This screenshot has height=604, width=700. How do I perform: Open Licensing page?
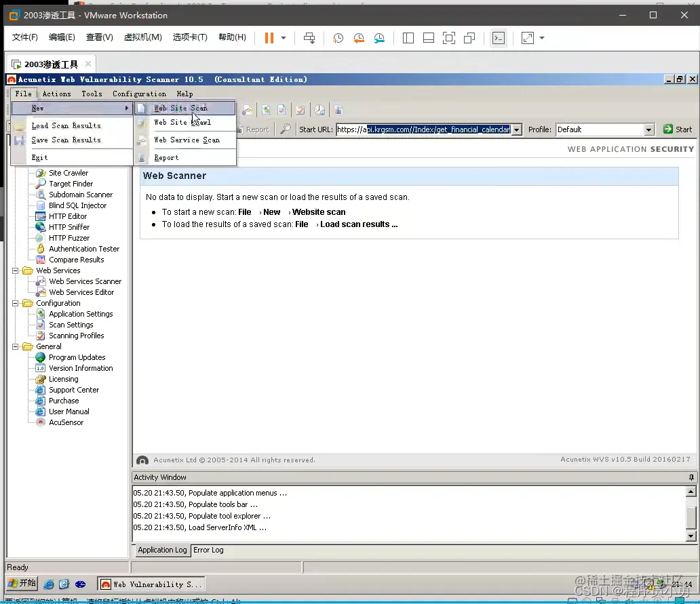pos(63,379)
